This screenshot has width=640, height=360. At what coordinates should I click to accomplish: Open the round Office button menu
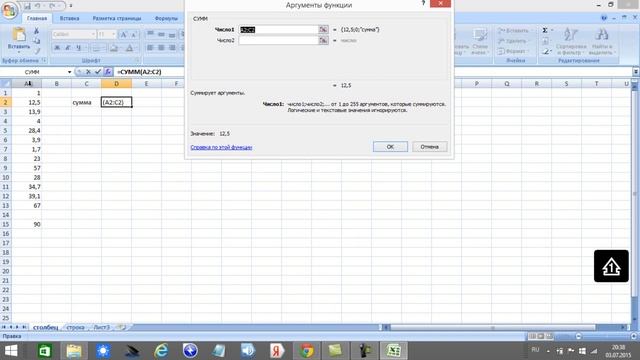pyautogui.click(x=9, y=10)
